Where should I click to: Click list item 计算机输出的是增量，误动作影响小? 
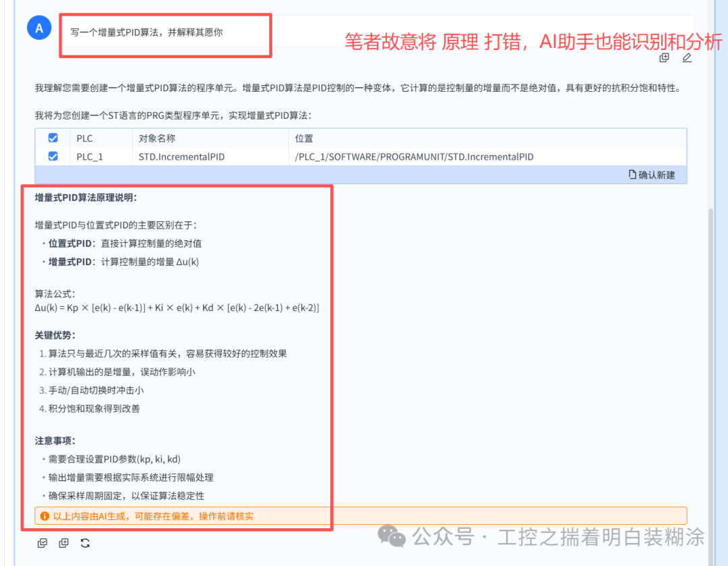(x=121, y=372)
